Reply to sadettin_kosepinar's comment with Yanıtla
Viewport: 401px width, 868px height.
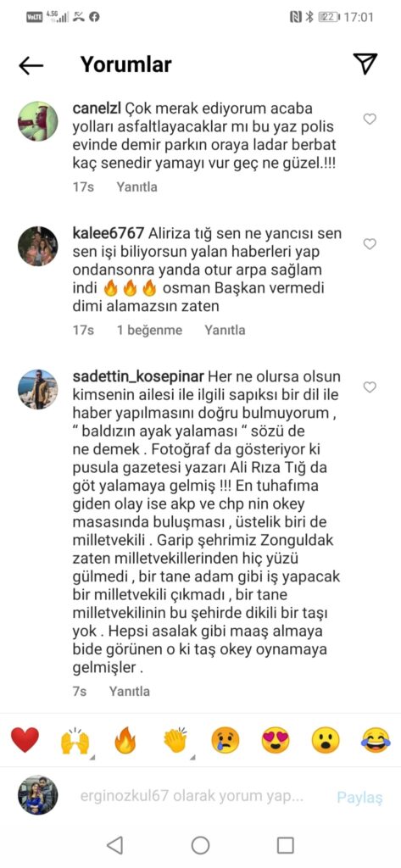coord(129,692)
